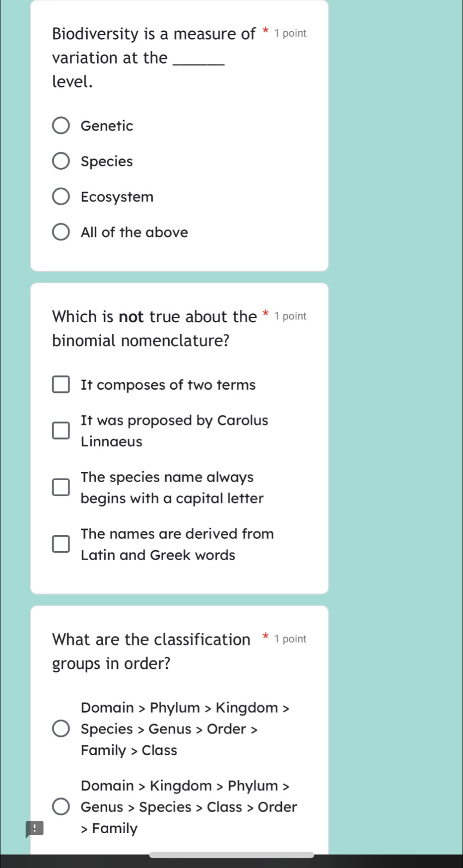Click the 'Species' label text
Screen dimensions: 463x868
tap(107, 162)
